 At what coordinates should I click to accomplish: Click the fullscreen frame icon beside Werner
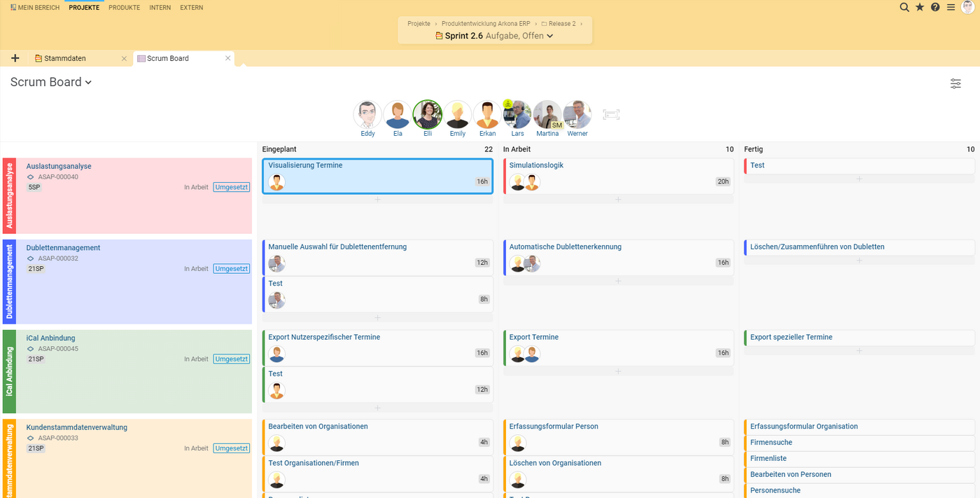point(611,115)
